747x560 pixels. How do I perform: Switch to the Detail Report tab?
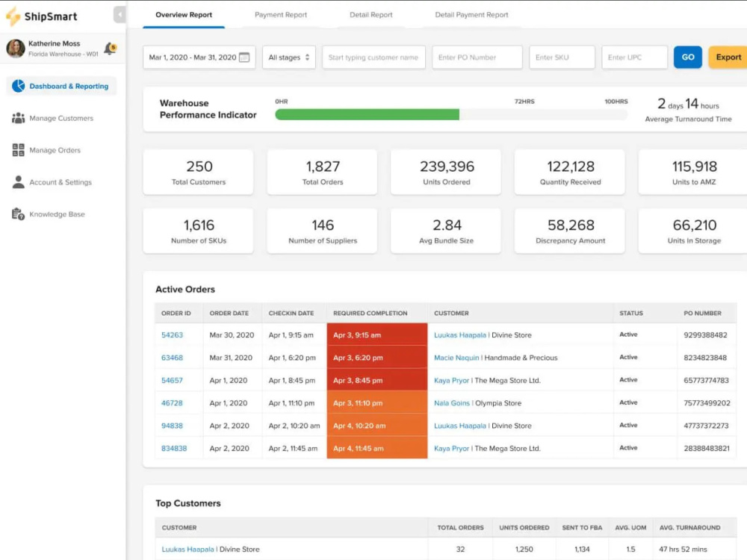click(371, 15)
